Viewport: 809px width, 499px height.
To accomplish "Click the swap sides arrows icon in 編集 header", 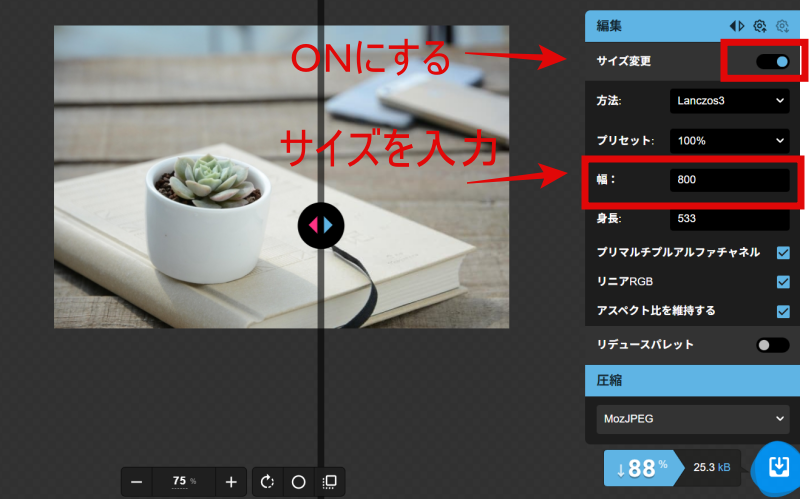I will [737, 26].
